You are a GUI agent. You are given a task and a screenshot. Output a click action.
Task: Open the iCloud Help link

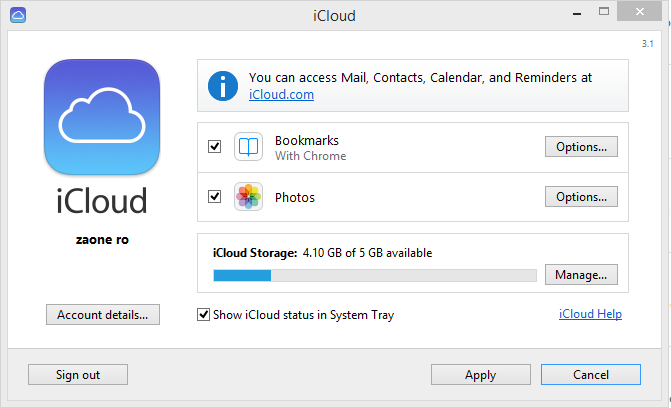[x=589, y=314]
